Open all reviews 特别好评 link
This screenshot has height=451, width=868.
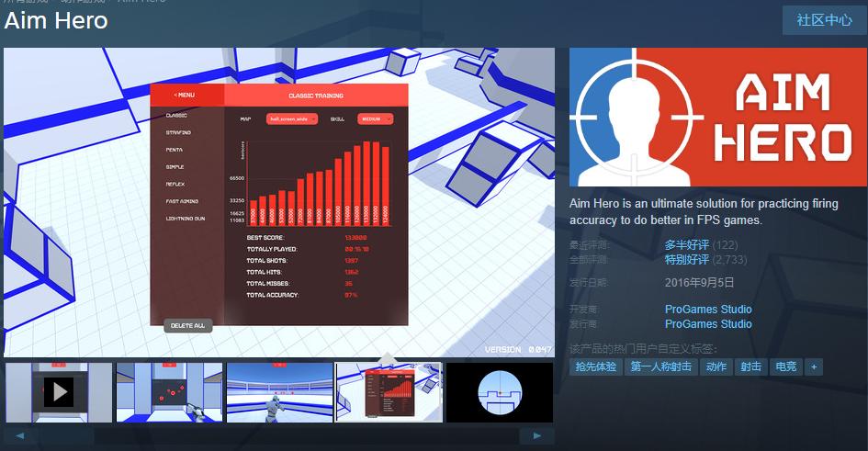pos(686,260)
